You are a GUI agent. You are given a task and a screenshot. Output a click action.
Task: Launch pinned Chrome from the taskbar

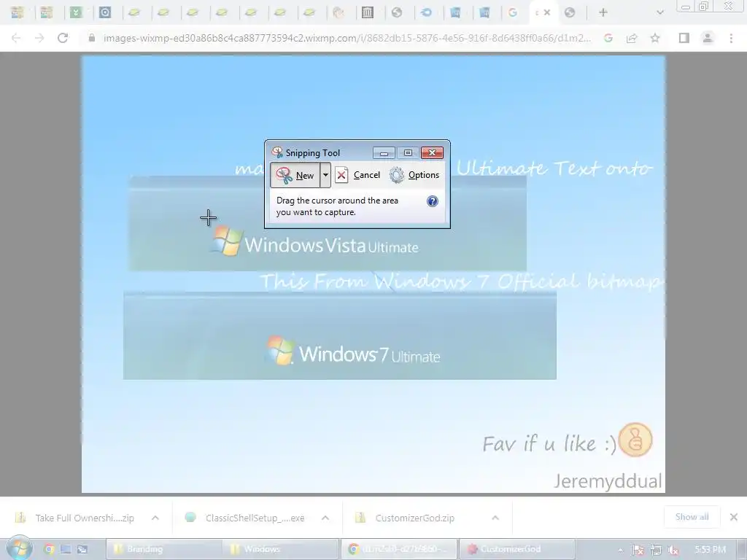49,549
